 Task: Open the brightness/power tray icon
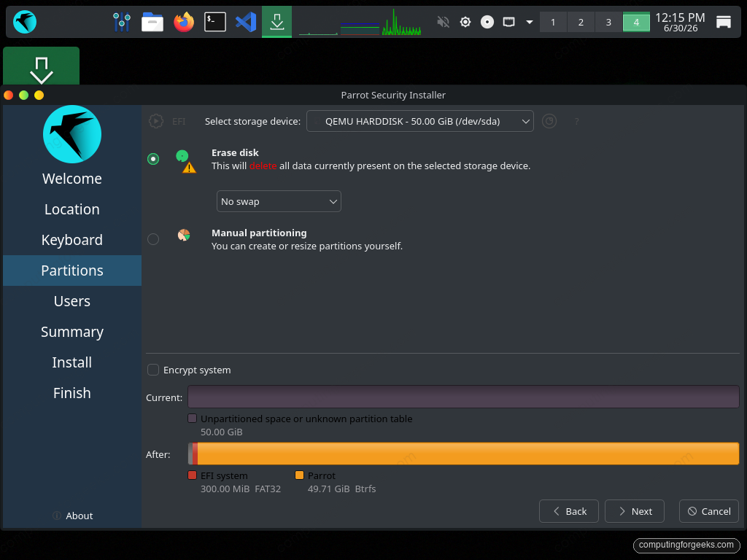[x=465, y=22]
